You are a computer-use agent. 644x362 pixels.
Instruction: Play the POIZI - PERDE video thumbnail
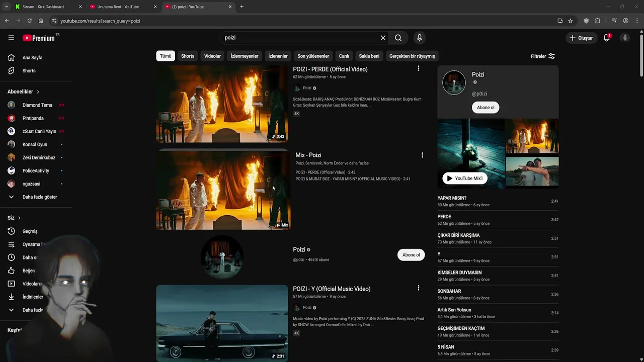click(x=222, y=104)
